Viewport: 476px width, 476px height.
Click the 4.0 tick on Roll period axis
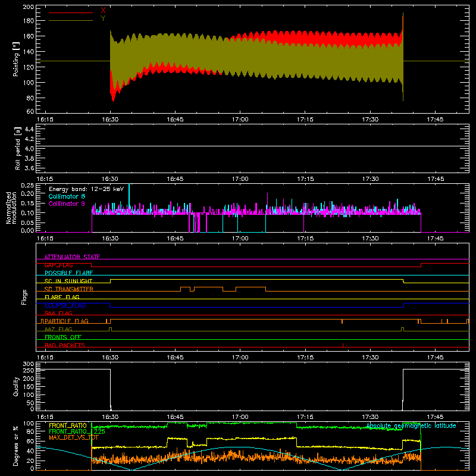coord(30,149)
